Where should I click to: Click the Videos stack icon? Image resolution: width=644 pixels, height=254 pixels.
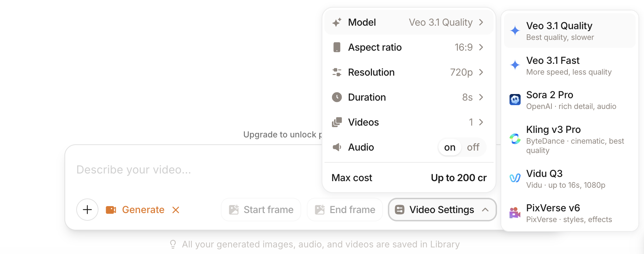(x=337, y=122)
